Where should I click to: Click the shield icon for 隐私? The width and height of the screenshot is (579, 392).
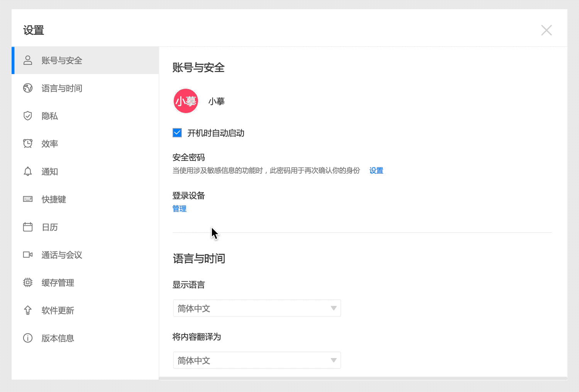[x=28, y=116]
